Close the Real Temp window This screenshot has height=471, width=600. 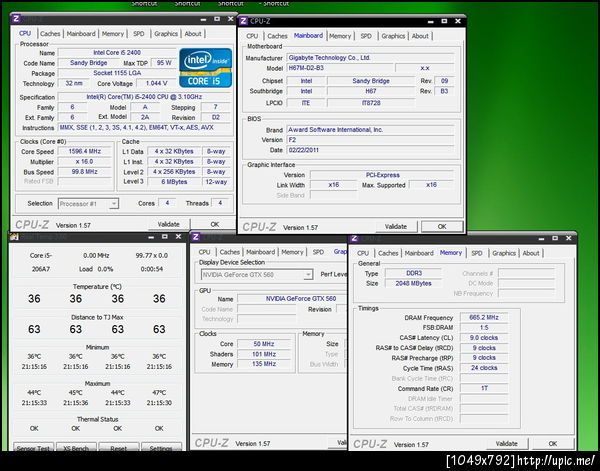point(178,237)
